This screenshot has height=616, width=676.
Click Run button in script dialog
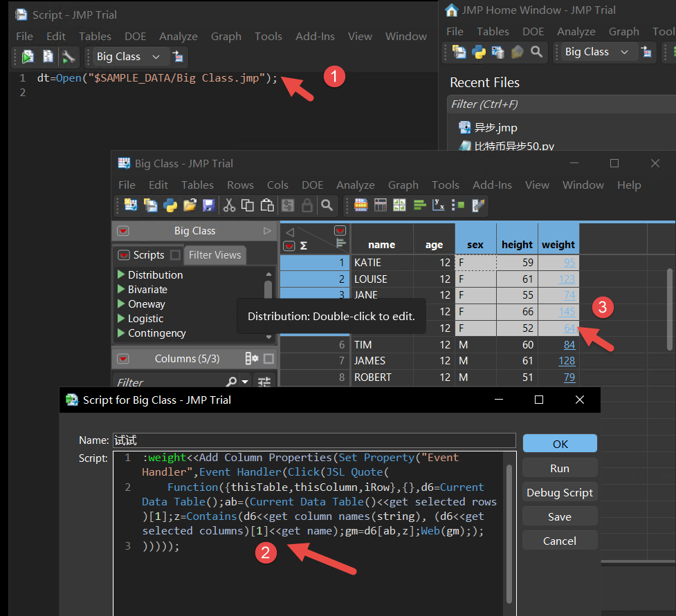tap(560, 468)
